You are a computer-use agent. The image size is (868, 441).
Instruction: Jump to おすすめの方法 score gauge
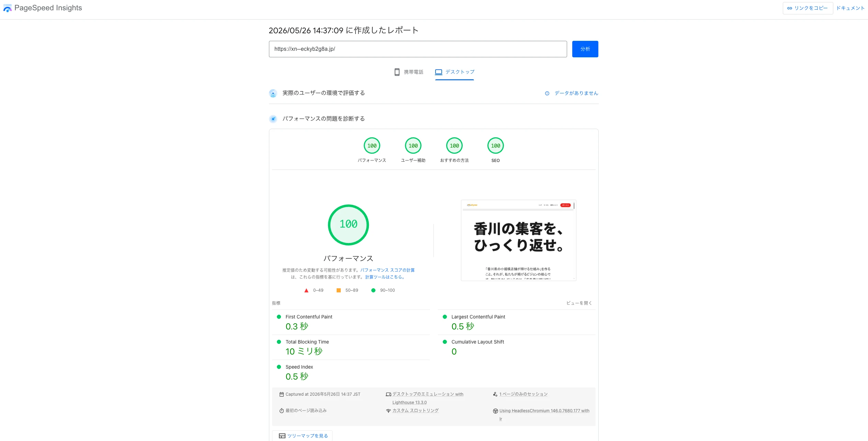454,150
